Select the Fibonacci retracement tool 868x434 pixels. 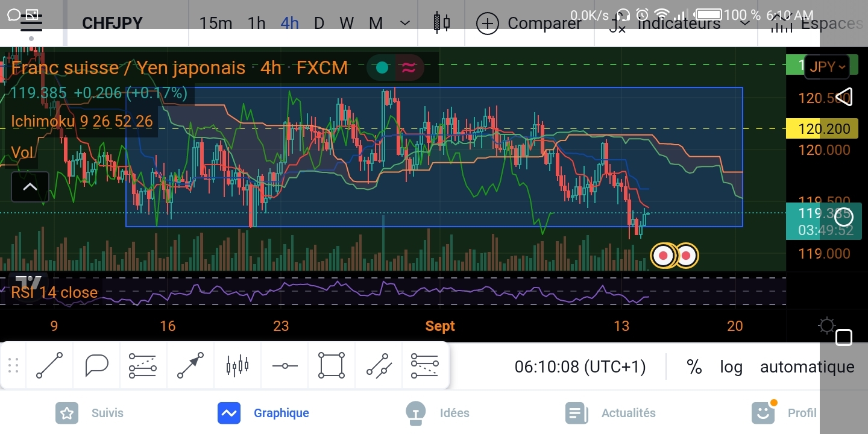tap(143, 365)
